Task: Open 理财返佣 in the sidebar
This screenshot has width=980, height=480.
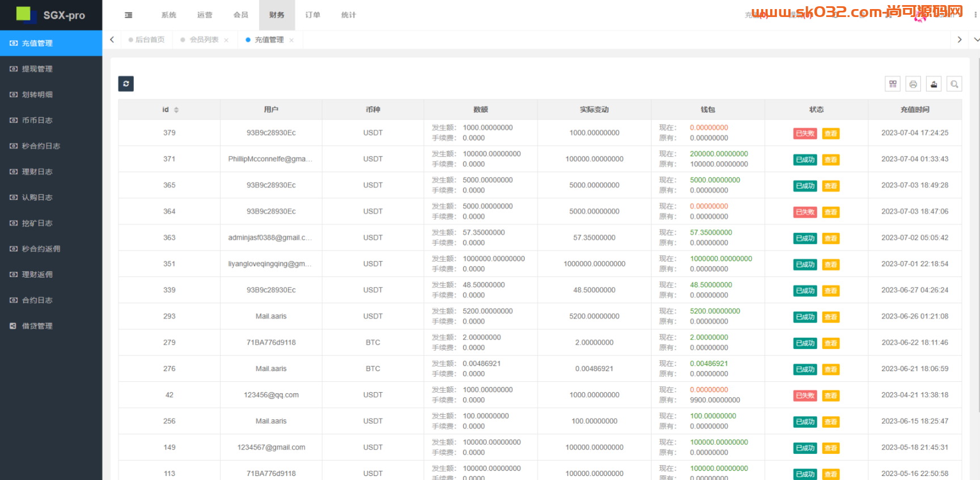Action: 51,274
